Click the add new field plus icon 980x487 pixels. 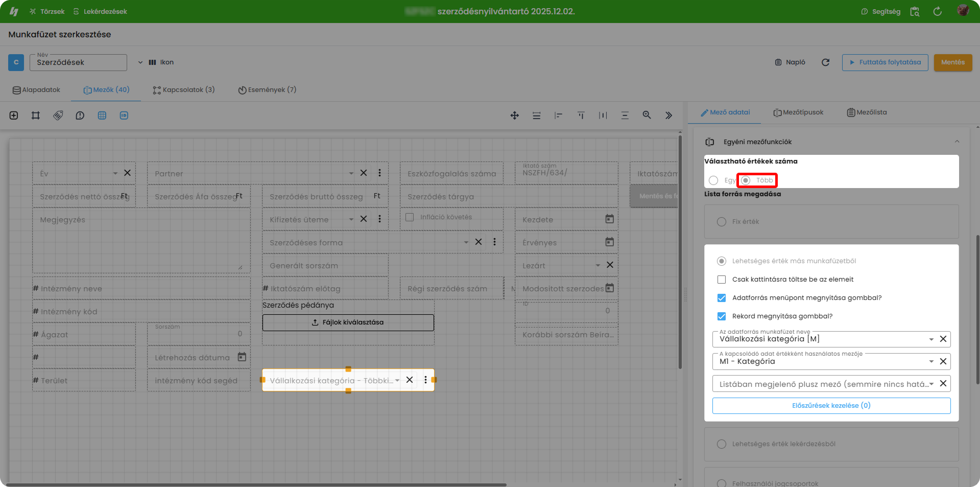tap(14, 115)
